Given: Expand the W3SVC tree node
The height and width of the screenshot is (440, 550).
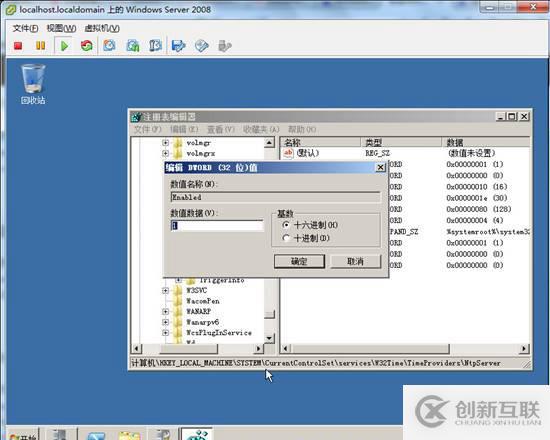Looking at the screenshot, I should click(x=166, y=291).
